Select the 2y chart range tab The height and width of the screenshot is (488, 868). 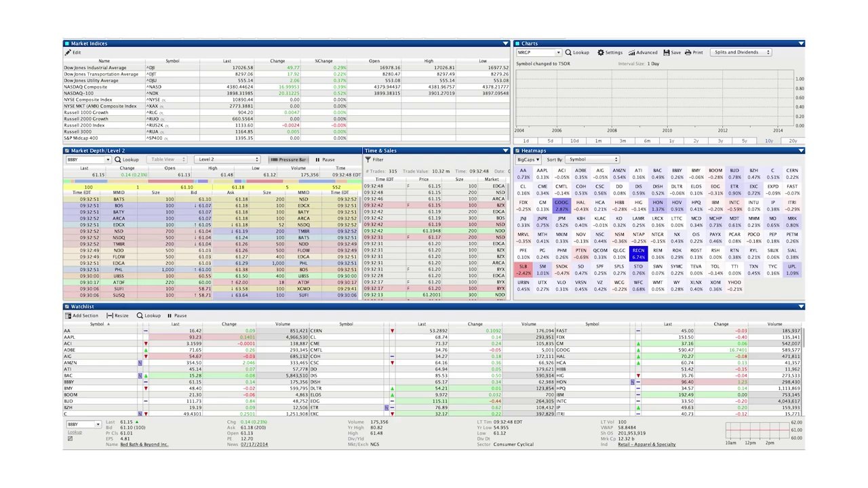[x=696, y=140]
